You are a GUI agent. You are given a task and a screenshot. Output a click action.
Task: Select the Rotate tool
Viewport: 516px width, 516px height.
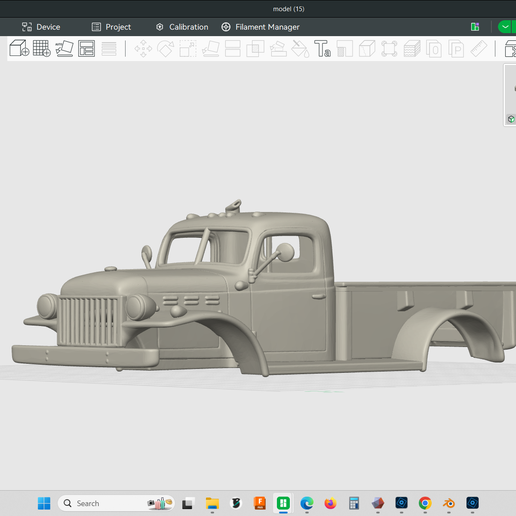click(166, 49)
